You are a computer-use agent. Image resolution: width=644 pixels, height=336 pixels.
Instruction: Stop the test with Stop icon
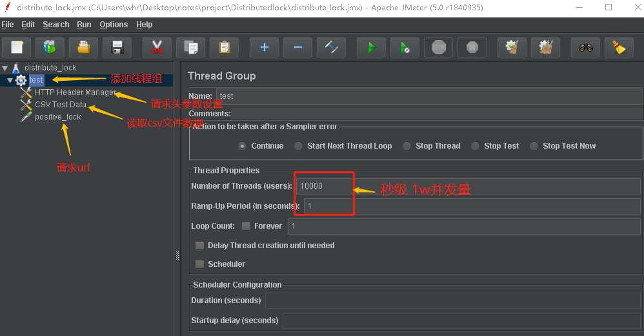(439, 47)
